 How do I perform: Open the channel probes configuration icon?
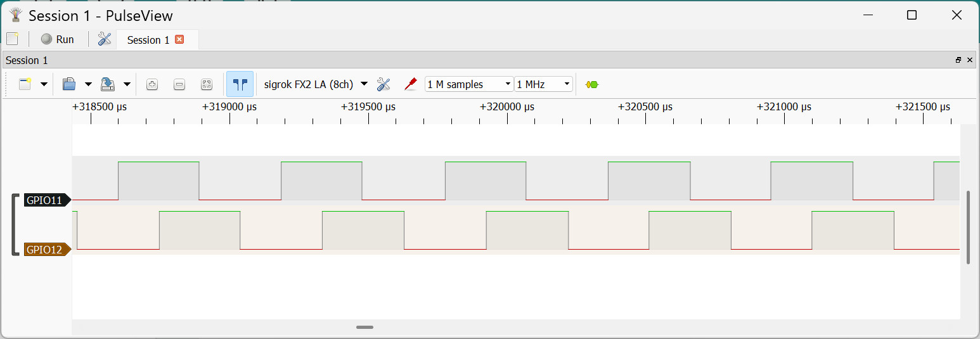[x=411, y=84]
